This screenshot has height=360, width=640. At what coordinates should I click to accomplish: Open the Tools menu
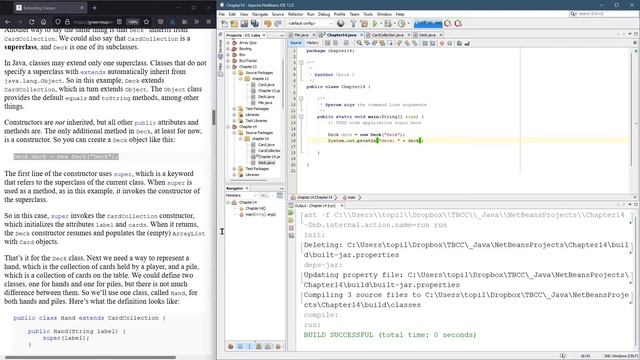[368, 14]
